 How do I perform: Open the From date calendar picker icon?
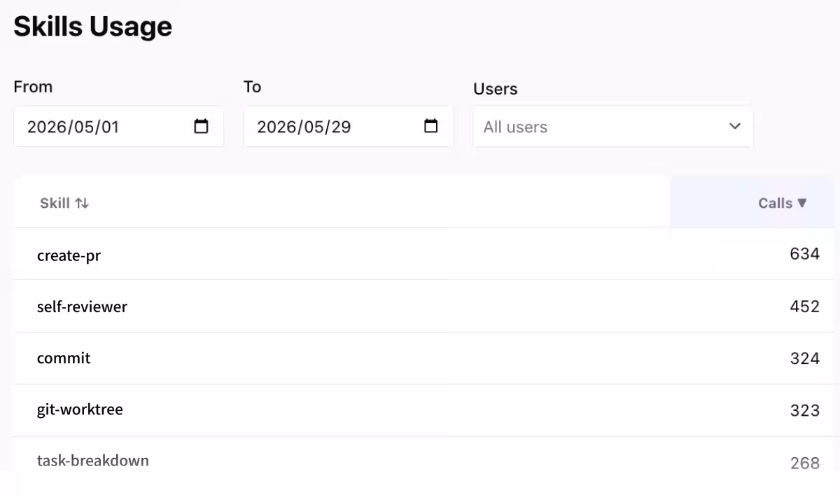[x=201, y=127]
